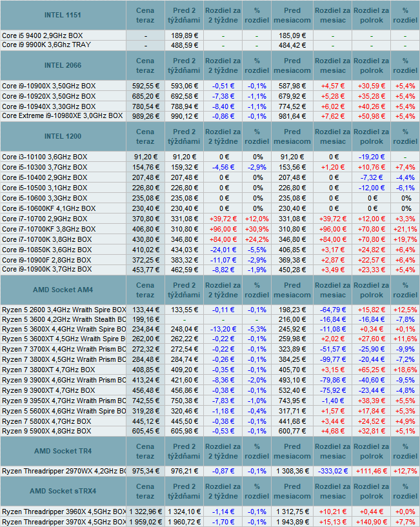Viewport: 420px width, 527px height.
Task: Click the +18,6% percentage cell
Action: 405,370
